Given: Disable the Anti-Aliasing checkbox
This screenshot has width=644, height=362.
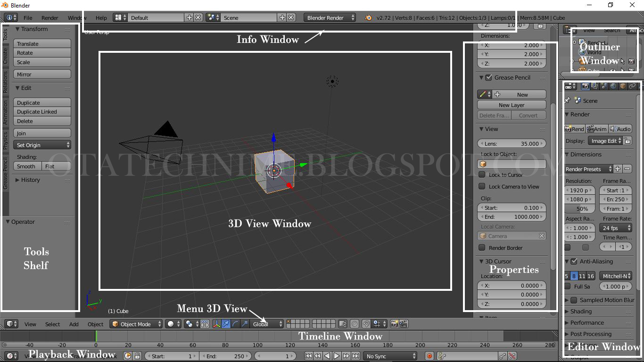Looking at the screenshot, I should [573, 261].
